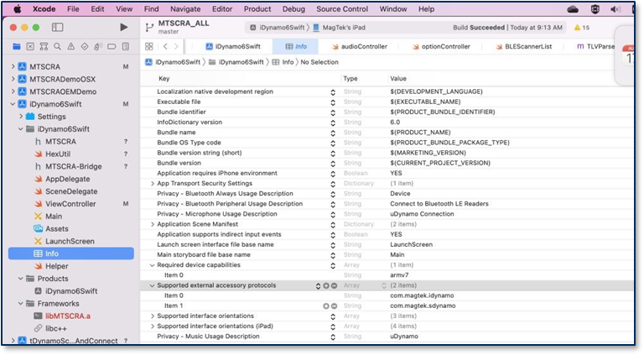This screenshot has height=355, width=644.
Task: Click the Value column header
Action: click(398, 79)
